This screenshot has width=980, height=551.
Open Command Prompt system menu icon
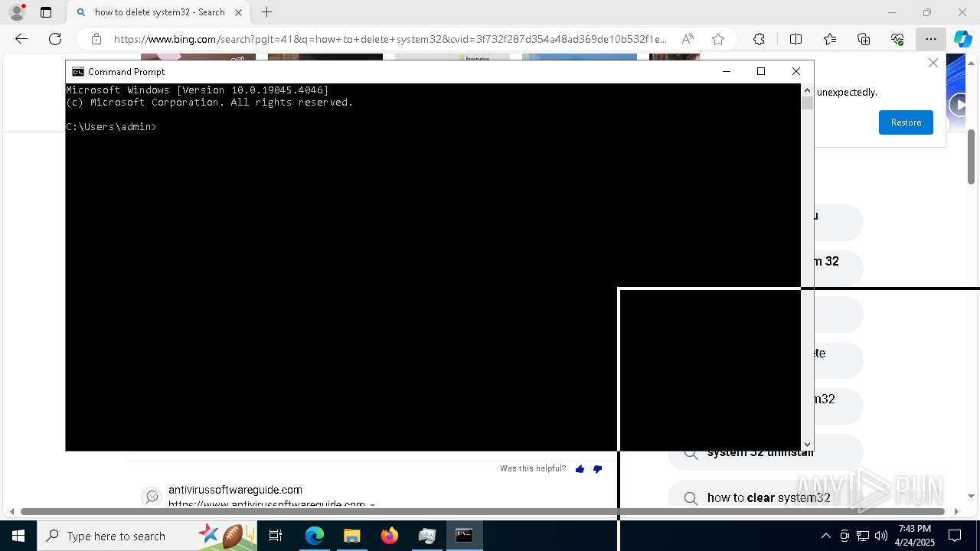pos(78,71)
